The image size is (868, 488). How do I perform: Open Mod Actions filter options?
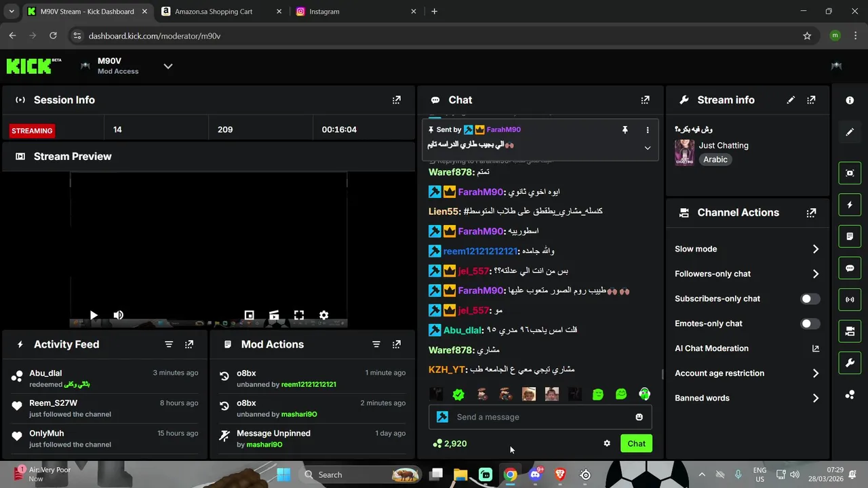[x=376, y=344]
